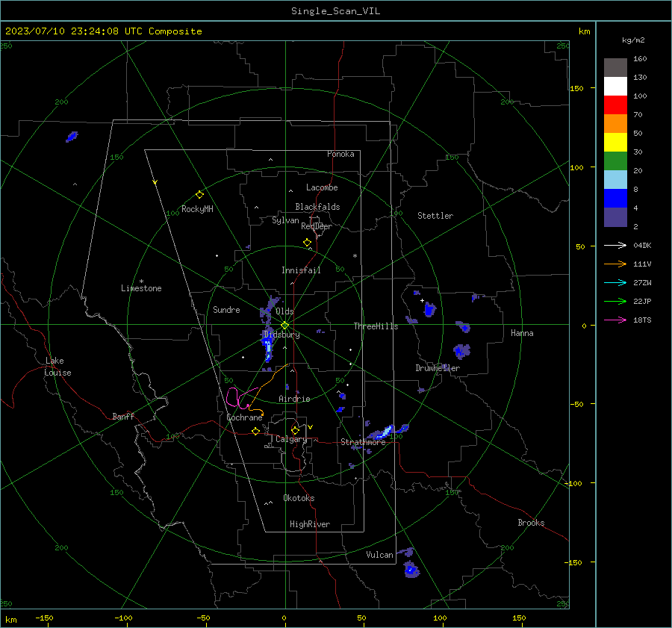This screenshot has width=672, height=628.
Task: Click the ThreeHills town label
Action: click(376, 326)
